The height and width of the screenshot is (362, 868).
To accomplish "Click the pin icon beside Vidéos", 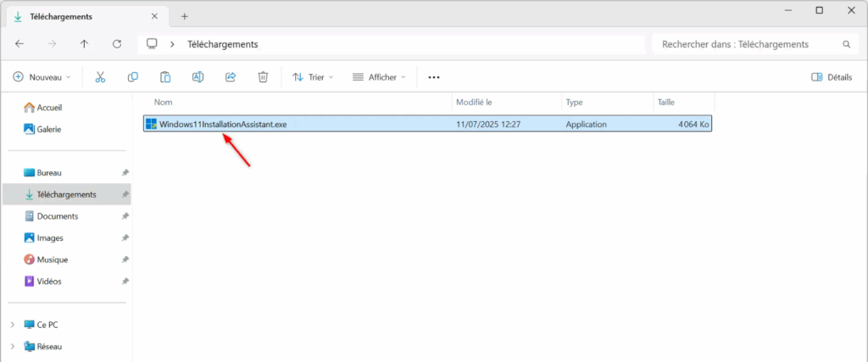I will 125,281.
